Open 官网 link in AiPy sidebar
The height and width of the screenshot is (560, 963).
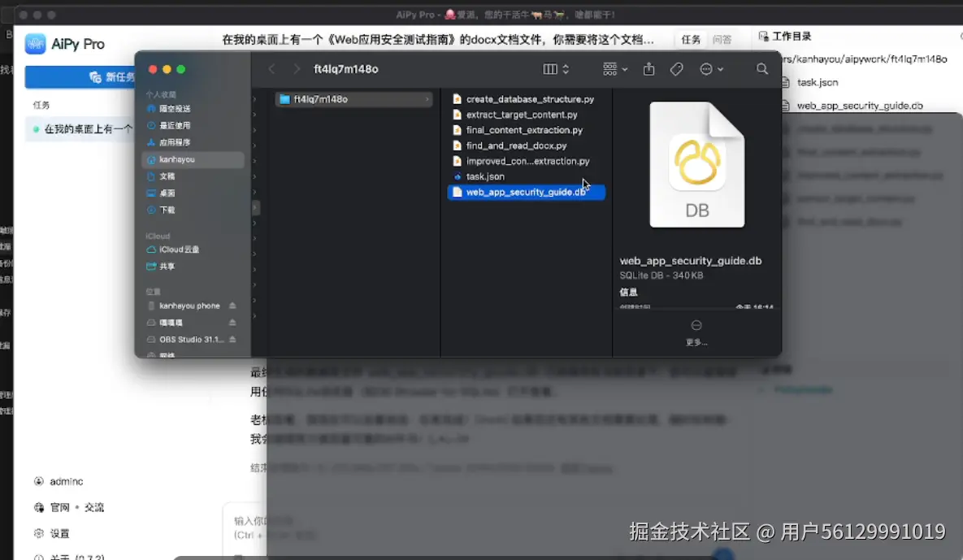[x=59, y=507]
